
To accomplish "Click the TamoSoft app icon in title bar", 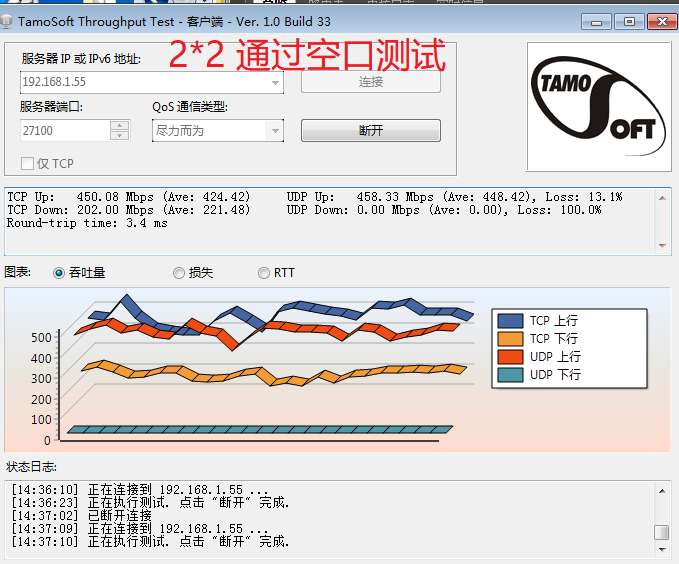I will tap(6, 22).
